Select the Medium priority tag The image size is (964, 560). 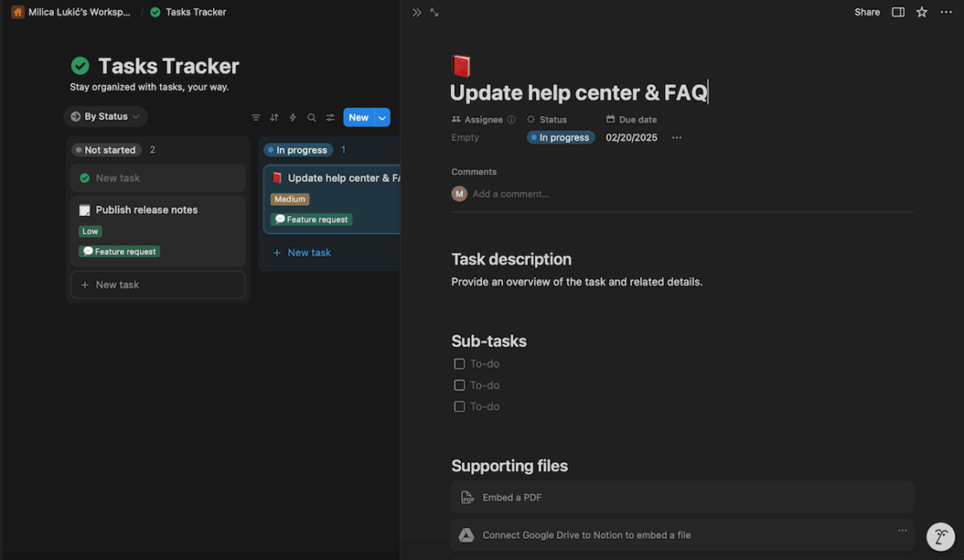coord(289,199)
